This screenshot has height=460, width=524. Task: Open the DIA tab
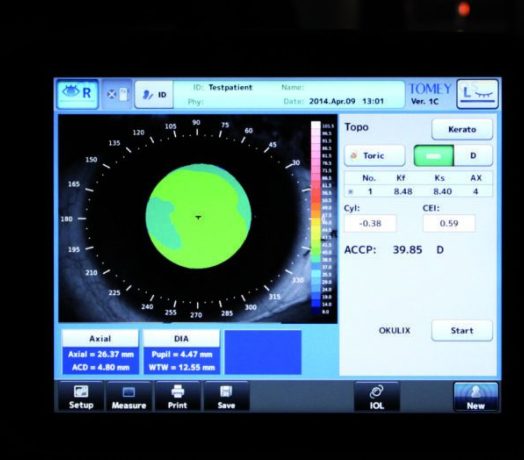point(181,339)
